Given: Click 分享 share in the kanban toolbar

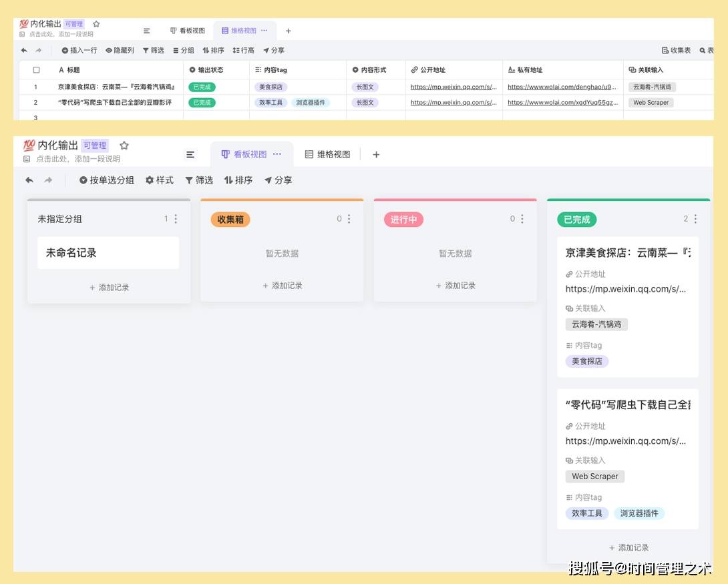Looking at the screenshot, I should point(278,180).
